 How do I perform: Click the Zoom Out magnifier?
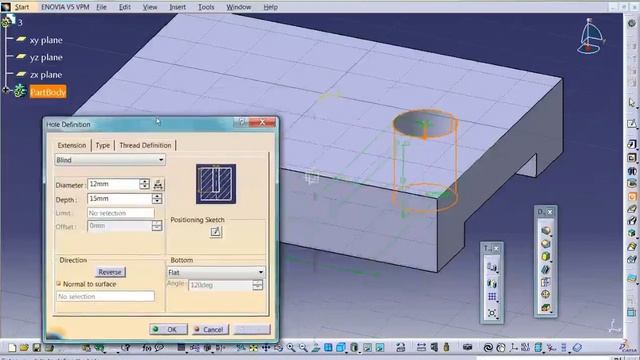click(x=303, y=348)
